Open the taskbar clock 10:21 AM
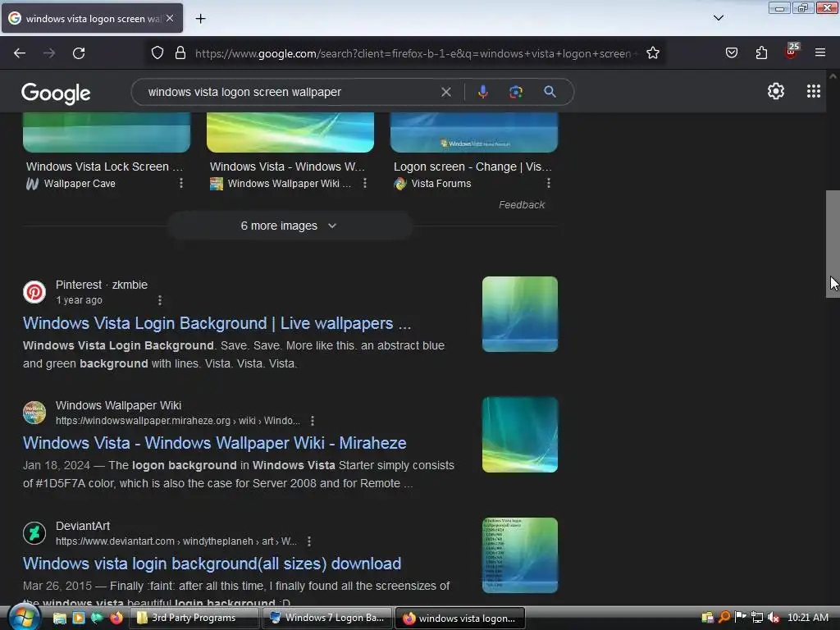This screenshot has width=840, height=630. point(808,618)
